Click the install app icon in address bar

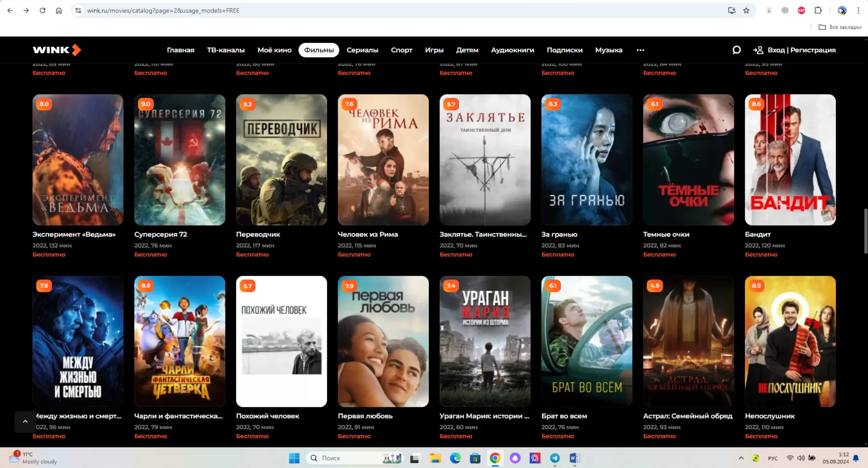[731, 11]
